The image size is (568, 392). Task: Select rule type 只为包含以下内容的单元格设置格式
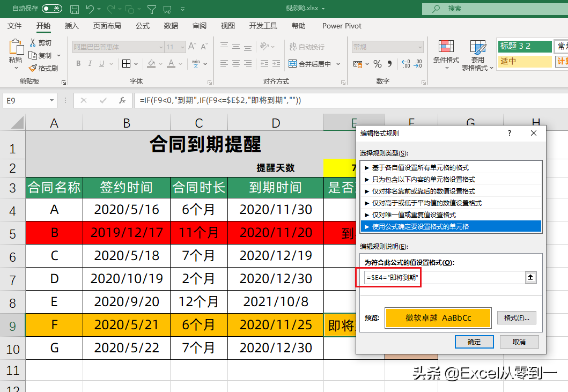[x=451, y=179]
